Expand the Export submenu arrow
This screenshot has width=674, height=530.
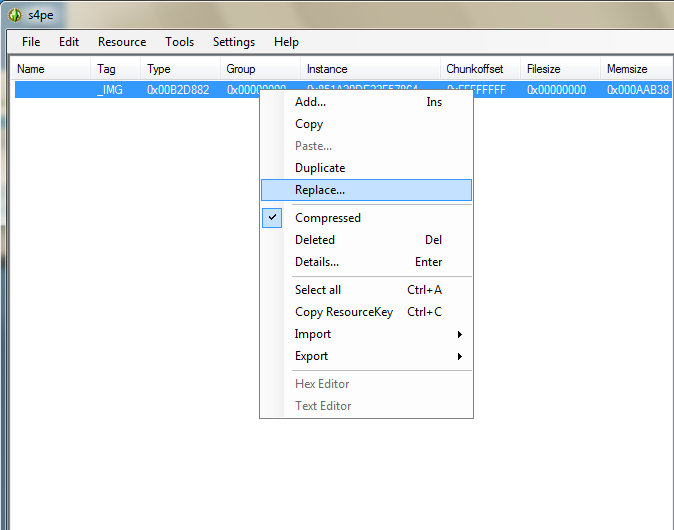point(459,356)
